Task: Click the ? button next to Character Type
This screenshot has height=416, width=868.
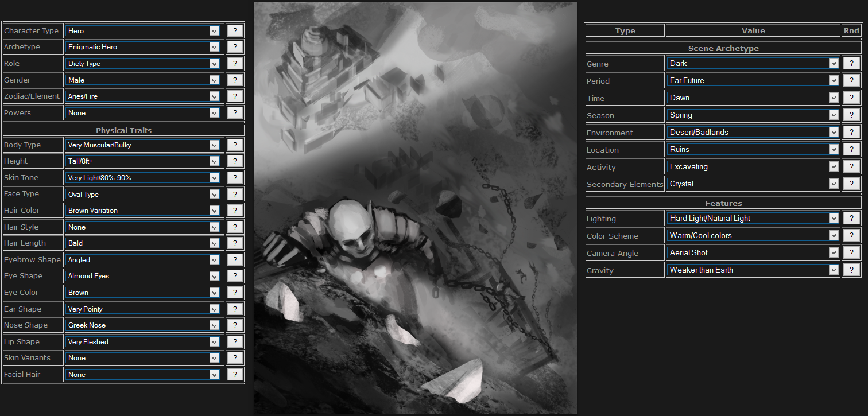Action: pyautogui.click(x=234, y=31)
